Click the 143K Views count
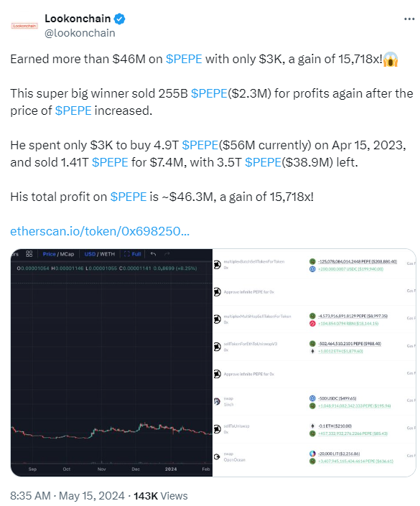 click(161, 496)
